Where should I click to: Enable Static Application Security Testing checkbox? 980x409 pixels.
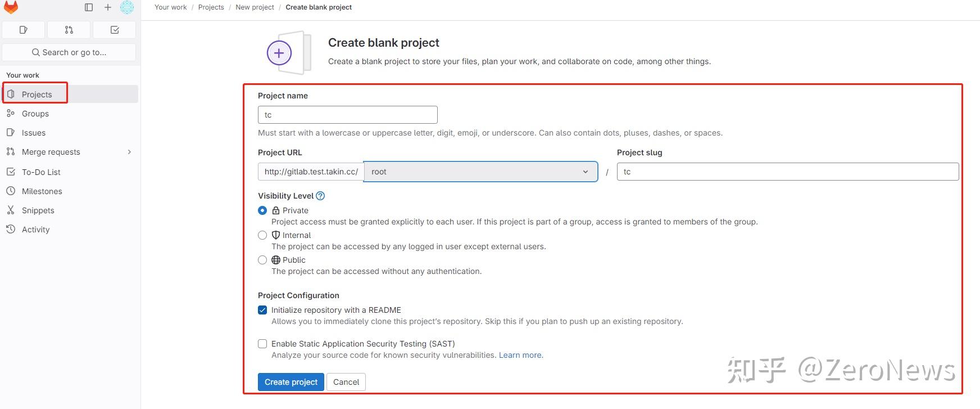(262, 344)
